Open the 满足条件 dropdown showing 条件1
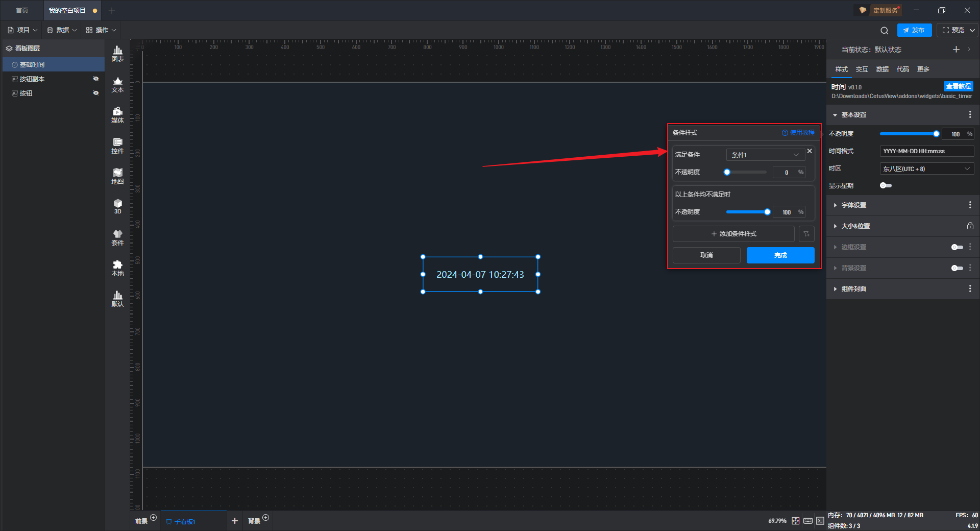This screenshot has height=531, width=980. (x=765, y=155)
